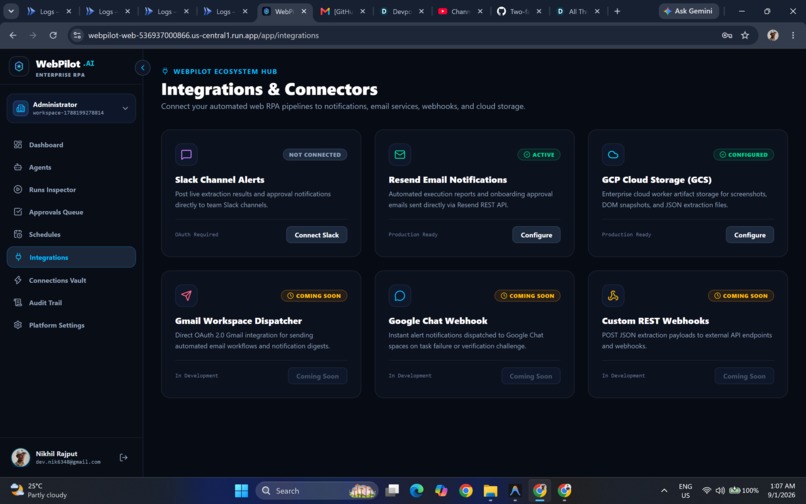Click the Connect Slack button
This screenshot has width=806, height=504.
point(317,235)
